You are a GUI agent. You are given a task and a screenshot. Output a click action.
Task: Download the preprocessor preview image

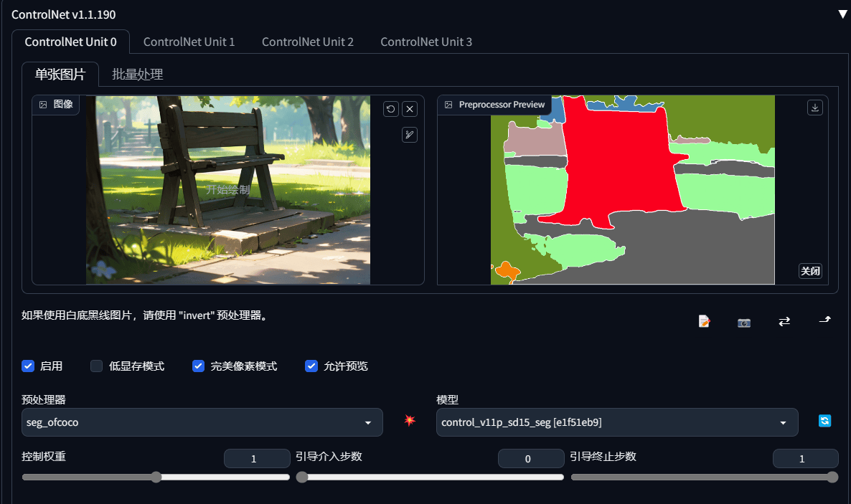point(814,108)
